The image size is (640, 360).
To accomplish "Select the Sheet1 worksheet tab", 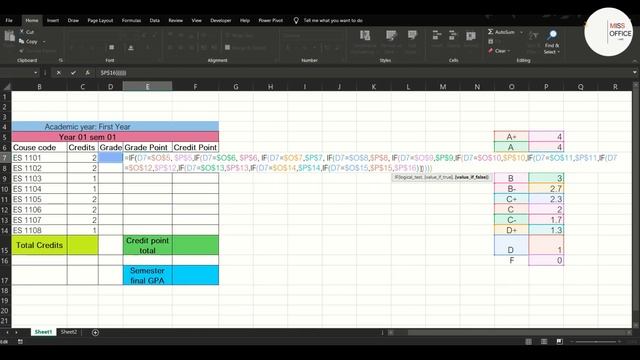I will click(x=43, y=332).
